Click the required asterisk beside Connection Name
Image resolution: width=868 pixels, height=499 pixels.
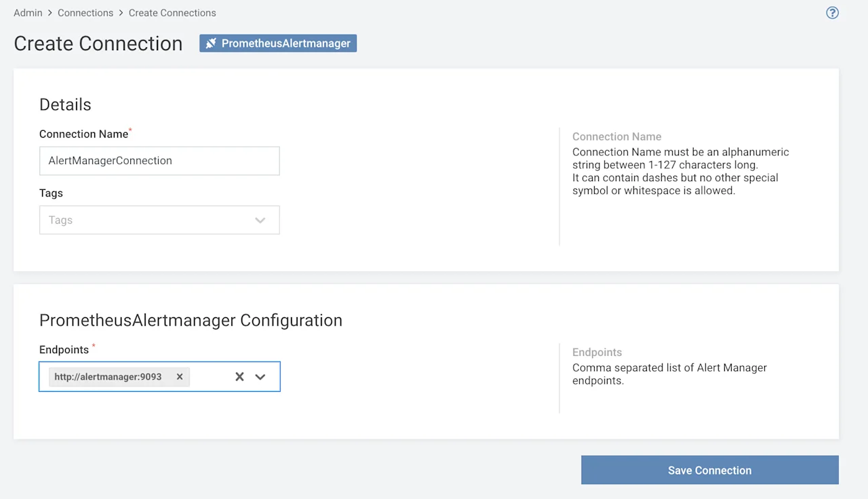(129, 129)
